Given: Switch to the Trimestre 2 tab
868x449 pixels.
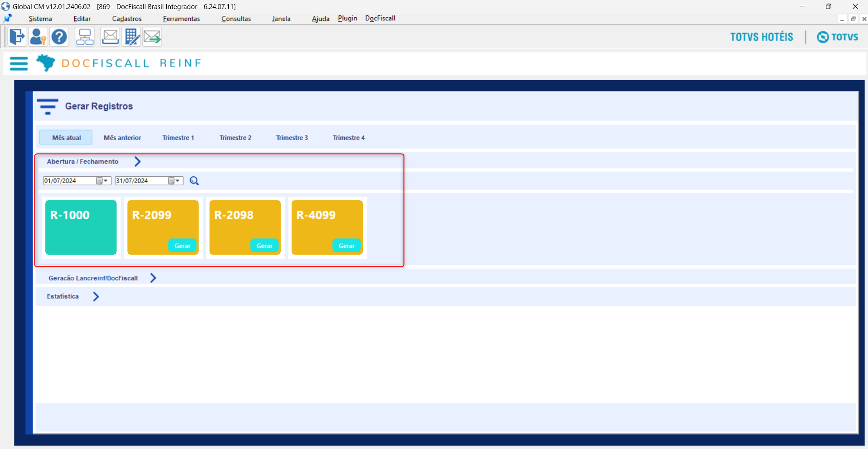Looking at the screenshot, I should (236, 138).
